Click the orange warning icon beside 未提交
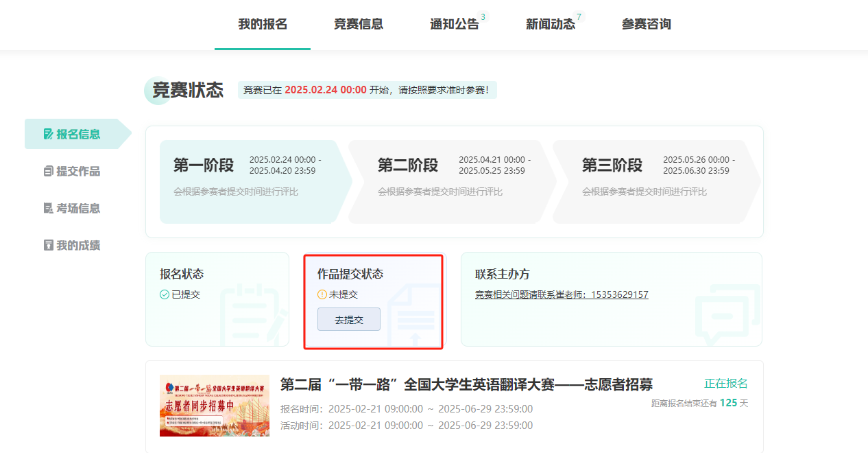 (322, 294)
